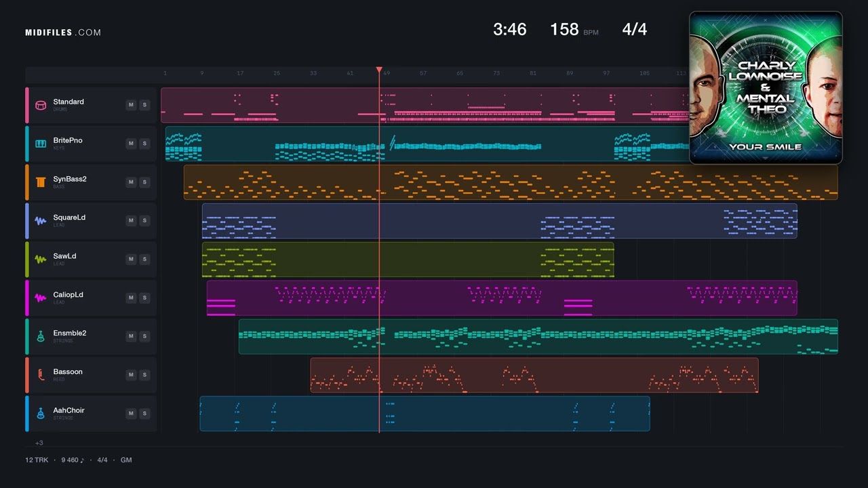Mute the BritePno track
The height and width of the screenshot is (488, 868).
click(x=131, y=144)
